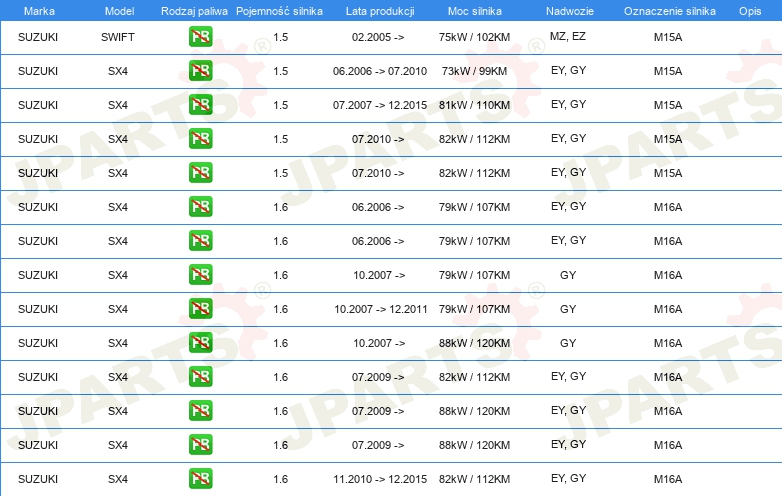This screenshot has height=496, width=782.
Task: Select 1.5 capacity in the 07.2007 -> 12.2015 row
Action: 281,105
